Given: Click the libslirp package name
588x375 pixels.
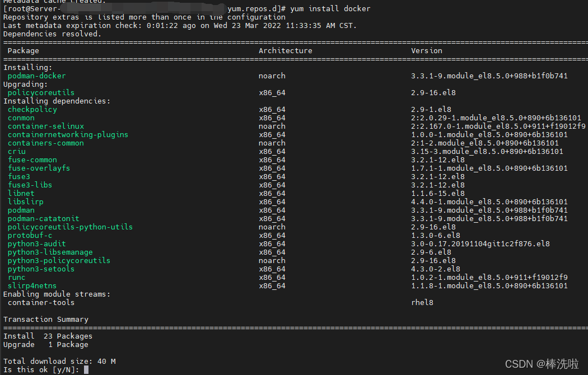Looking at the screenshot, I should (x=26, y=201).
